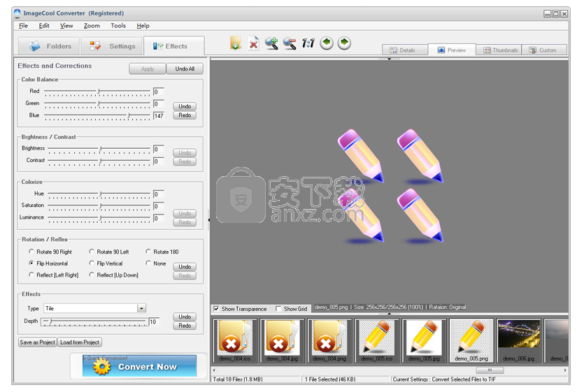Select Flip Horizontal radio button

point(31,263)
